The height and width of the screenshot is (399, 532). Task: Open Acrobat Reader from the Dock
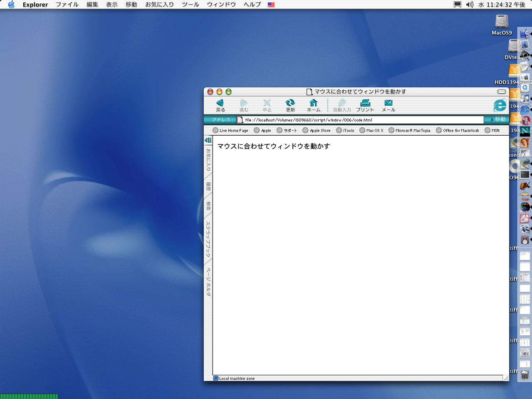click(x=525, y=218)
